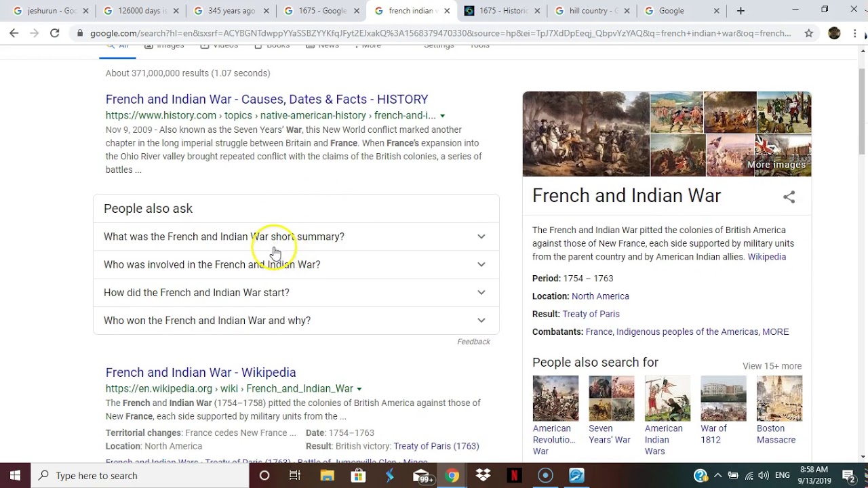Expand 'Who won the French and Indian War and why?'

pyautogui.click(x=296, y=321)
